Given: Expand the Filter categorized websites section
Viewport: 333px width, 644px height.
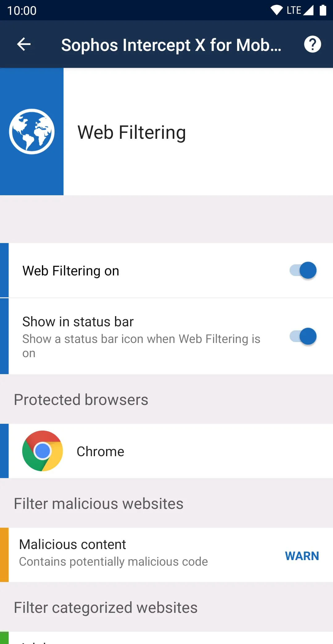Looking at the screenshot, I should [x=105, y=607].
